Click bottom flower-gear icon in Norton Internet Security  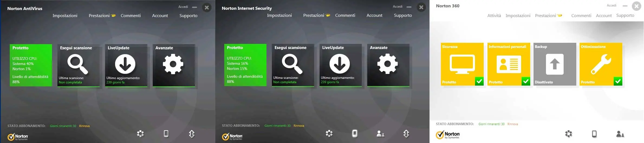pos(329,133)
